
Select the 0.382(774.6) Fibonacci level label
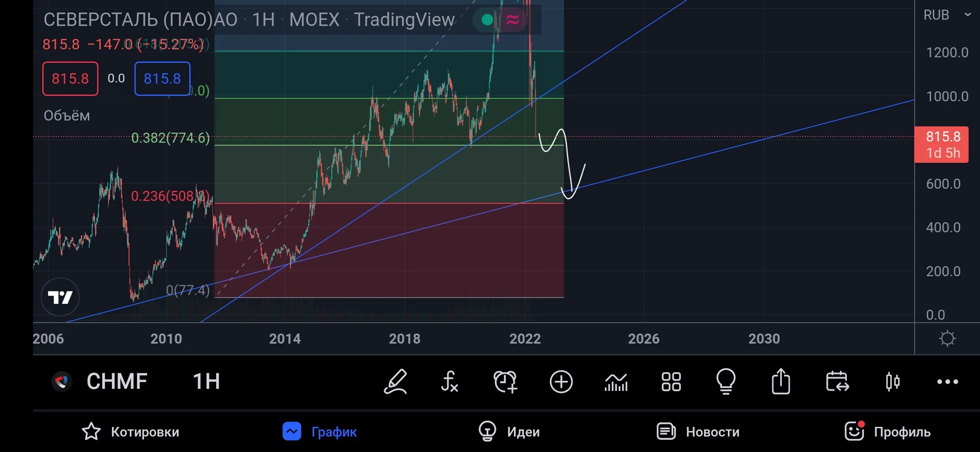170,138
